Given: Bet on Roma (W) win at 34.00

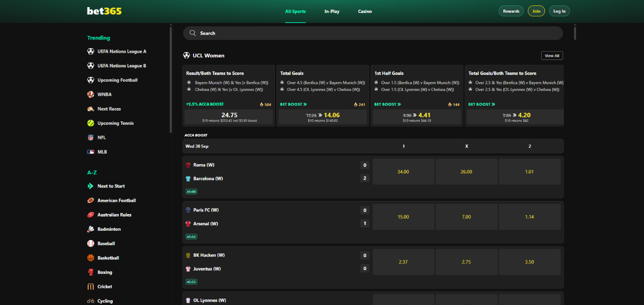Looking at the screenshot, I should point(403,172).
